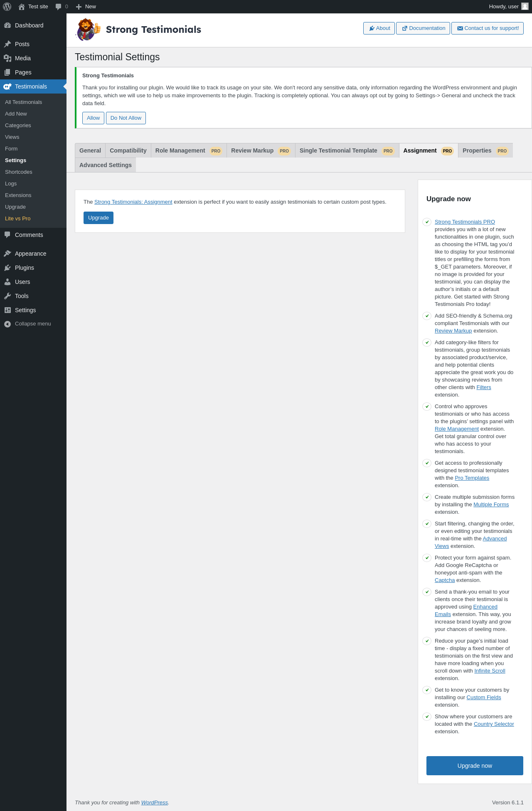Open the Role Management PRO tab
This screenshot has height=811, width=532.
(x=189, y=150)
